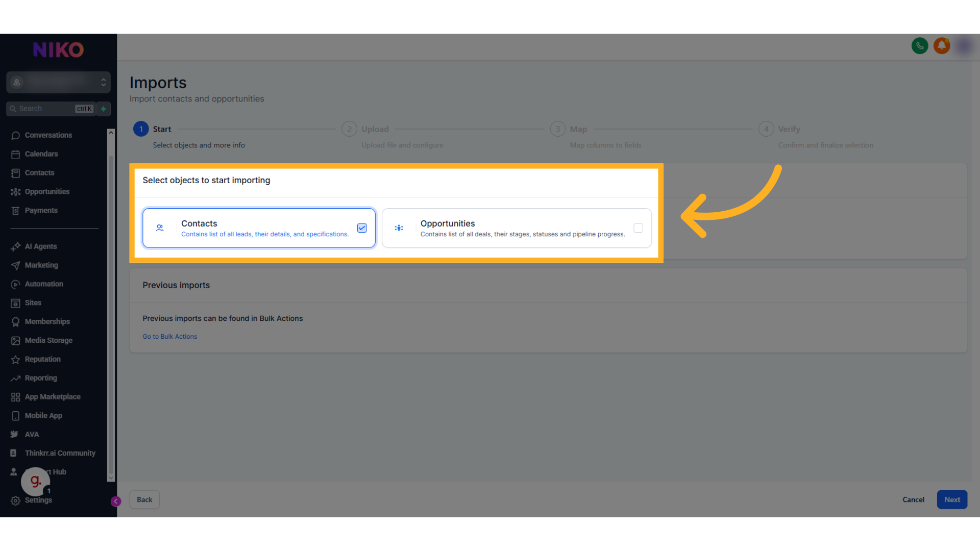Open Media Storage in sidebar
This screenshot has height=551, width=980.
pos(48,340)
